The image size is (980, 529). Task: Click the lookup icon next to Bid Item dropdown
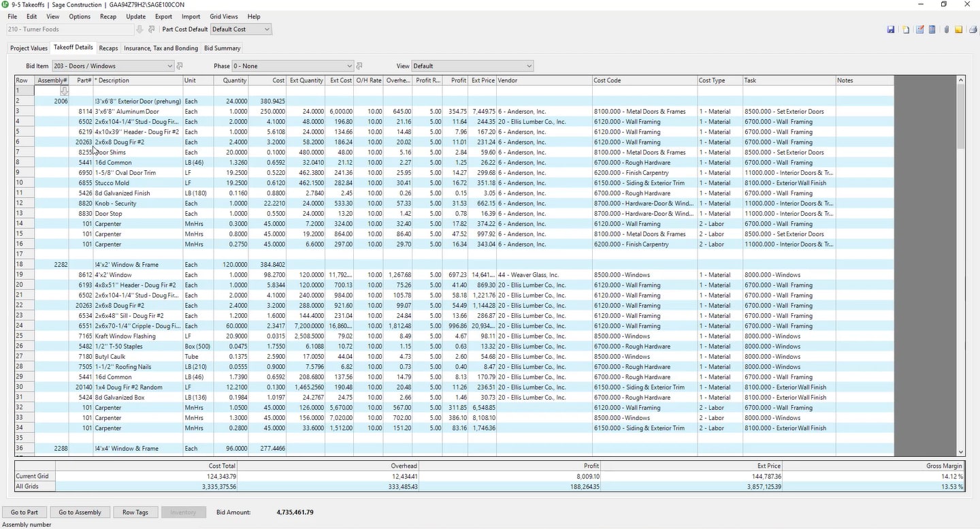pyautogui.click(x=180, y=66)
